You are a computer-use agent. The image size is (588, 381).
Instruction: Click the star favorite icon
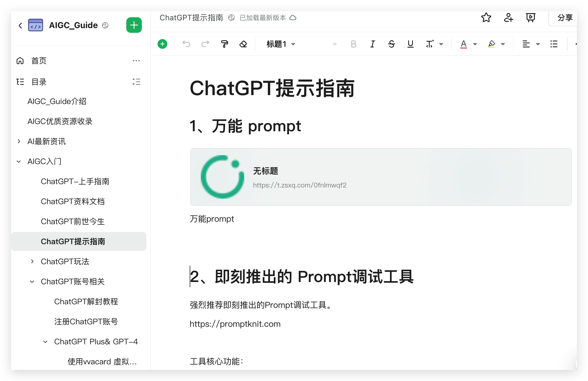[486, 18]
